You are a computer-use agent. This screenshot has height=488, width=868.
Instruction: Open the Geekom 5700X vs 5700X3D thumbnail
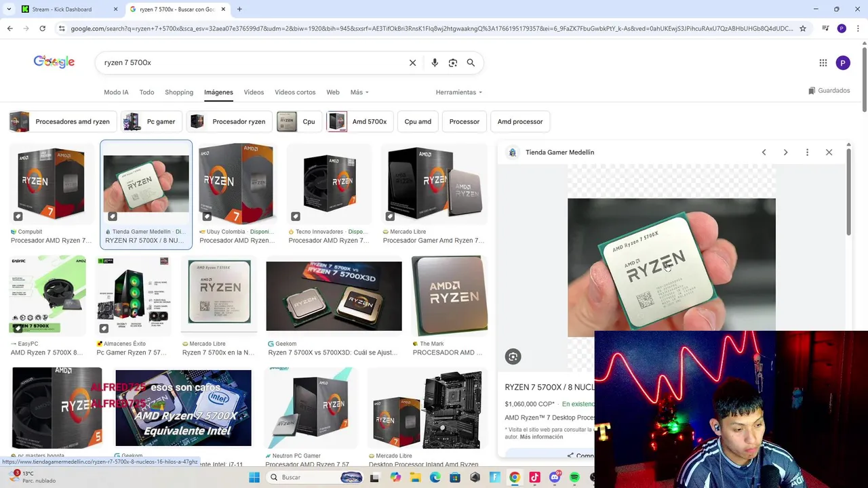pyautogui.click(x=334, y=296)
